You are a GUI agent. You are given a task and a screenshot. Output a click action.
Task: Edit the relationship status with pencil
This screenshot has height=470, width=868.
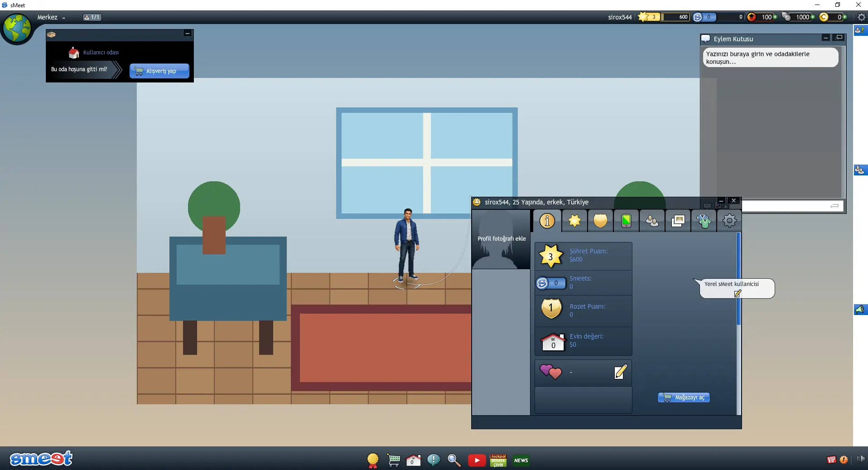point(621,372)
